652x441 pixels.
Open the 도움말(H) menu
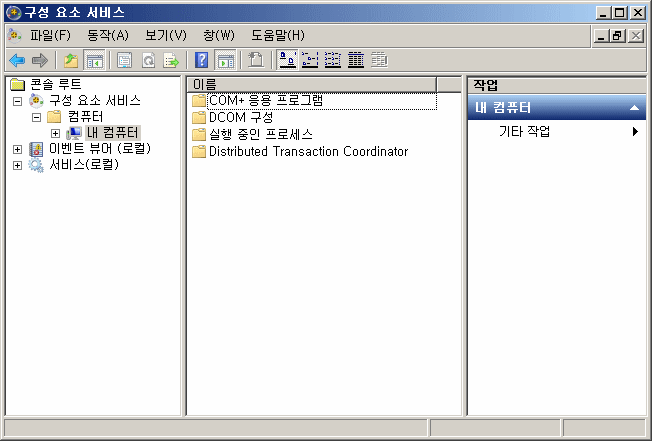[x=278, y=36]
